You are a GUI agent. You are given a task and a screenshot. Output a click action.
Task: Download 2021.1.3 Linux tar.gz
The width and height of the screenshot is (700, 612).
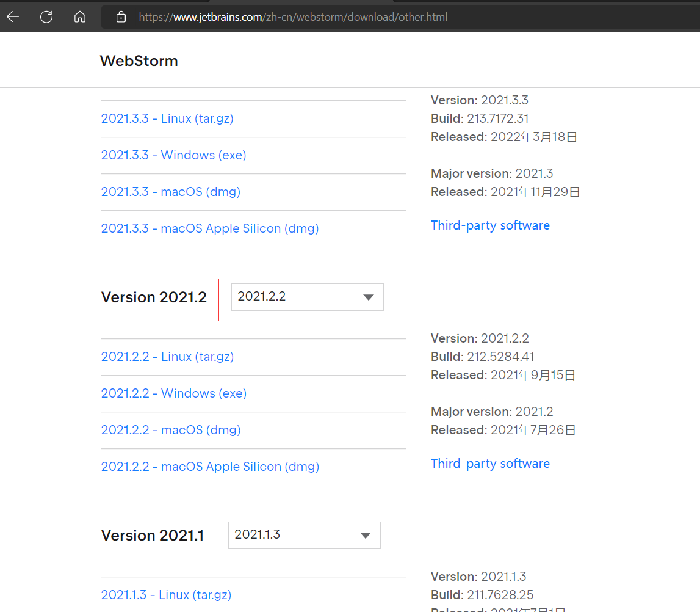point(166,594)
